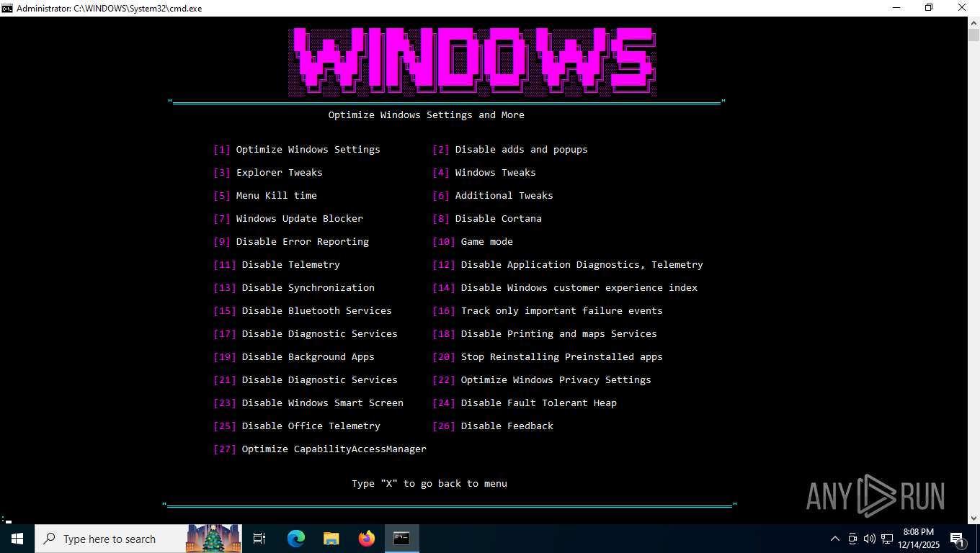The width and height of the screenshot is (980, 553).
Task: Open File Explorer from the taskbar
Action: (x=331, y=539)
